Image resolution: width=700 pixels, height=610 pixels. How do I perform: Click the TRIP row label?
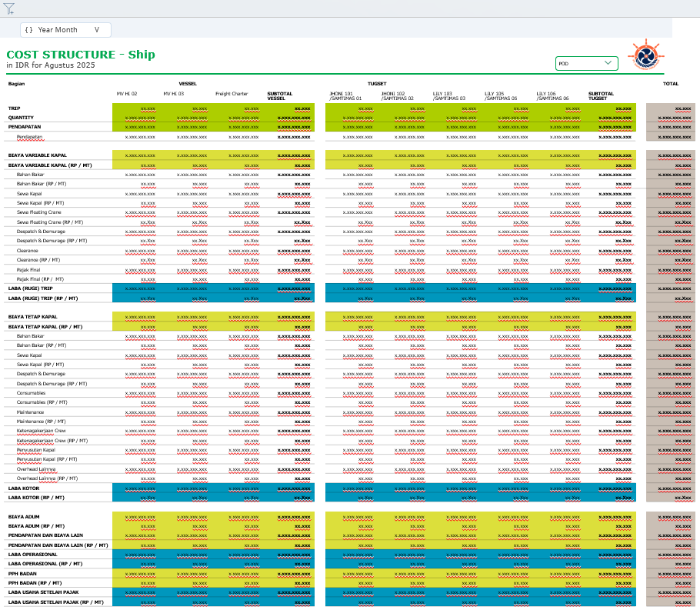15,108
